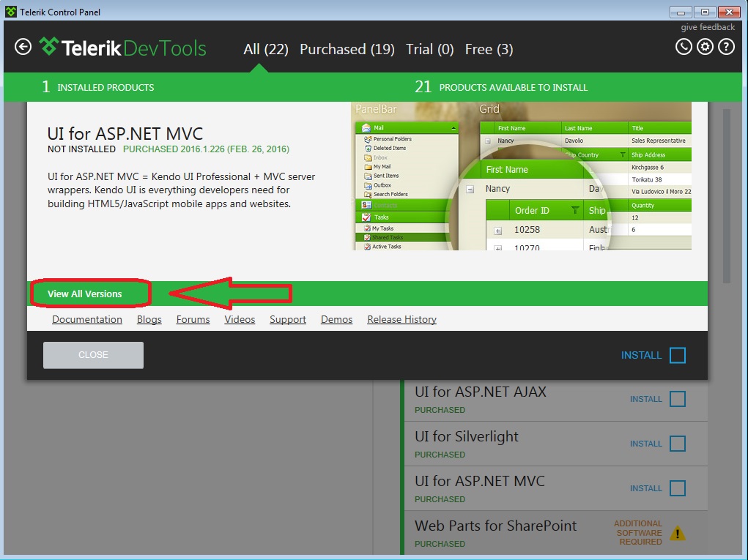Open the Blogs link
Image resolution: width=748 pixels, height=560 pixels.
tap(149, 319)
